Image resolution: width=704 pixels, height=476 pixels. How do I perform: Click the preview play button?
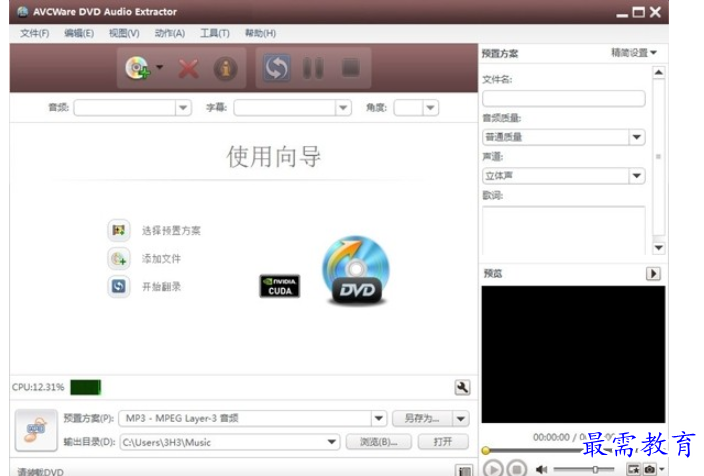(x=493, y=469)
